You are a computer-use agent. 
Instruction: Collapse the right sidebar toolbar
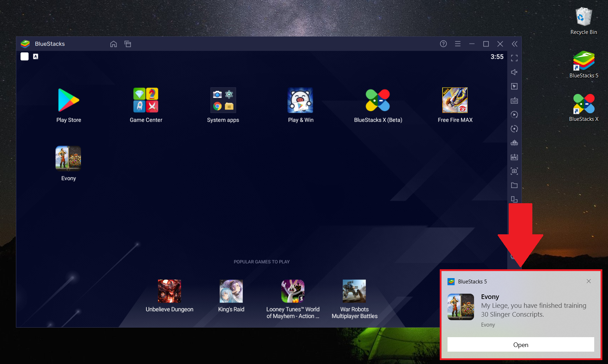coord(514,44)
